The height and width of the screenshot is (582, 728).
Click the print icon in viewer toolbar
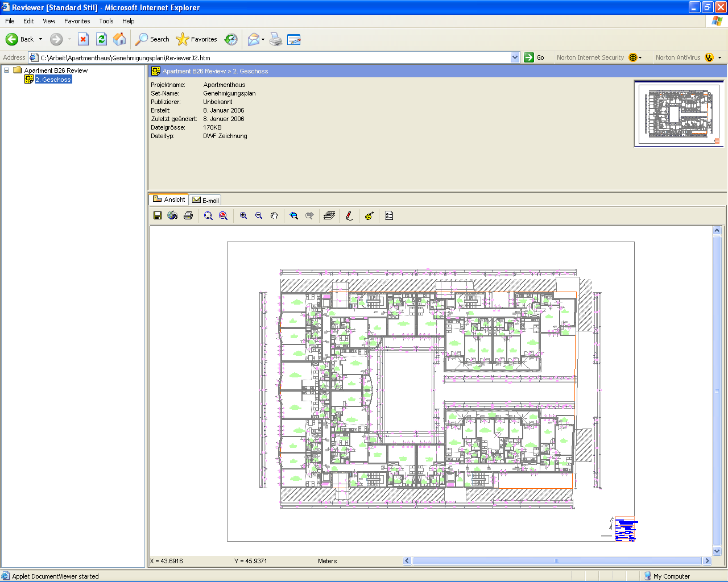(x=188, y=215)
